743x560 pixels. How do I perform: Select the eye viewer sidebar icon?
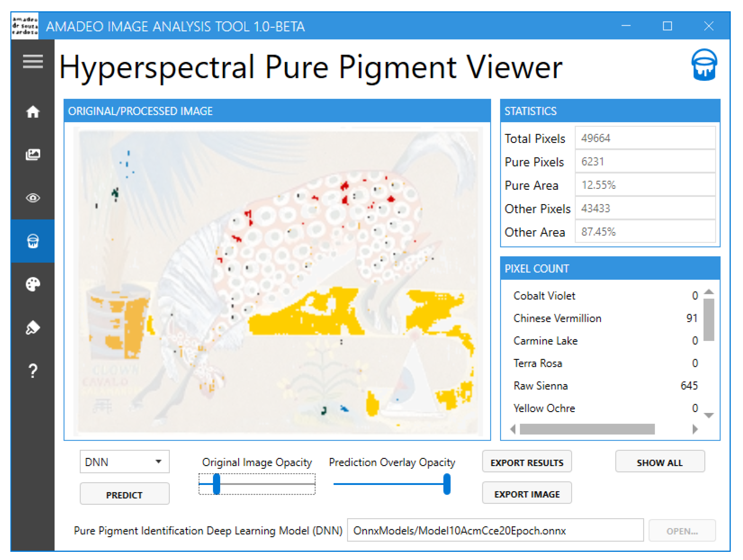[33, 198]
